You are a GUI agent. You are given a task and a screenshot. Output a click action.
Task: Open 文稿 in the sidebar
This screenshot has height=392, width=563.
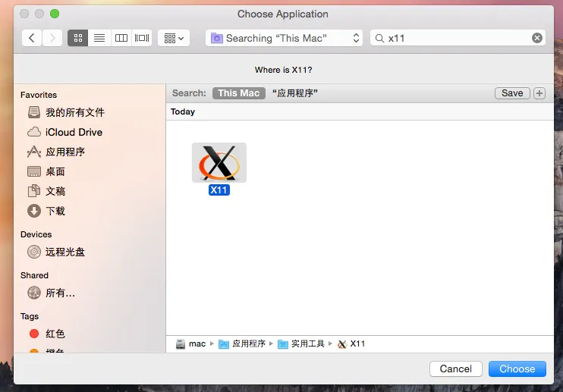point(46,191)
